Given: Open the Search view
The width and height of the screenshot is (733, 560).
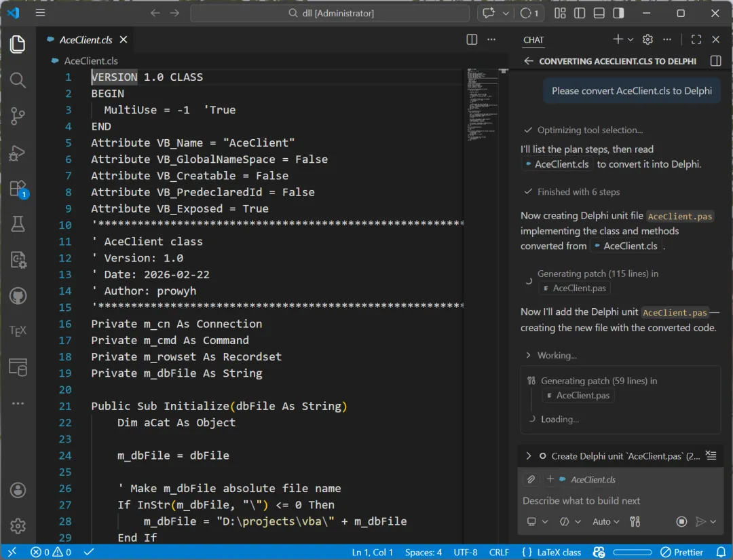Looking at the screenshot, I should [18, 80].
